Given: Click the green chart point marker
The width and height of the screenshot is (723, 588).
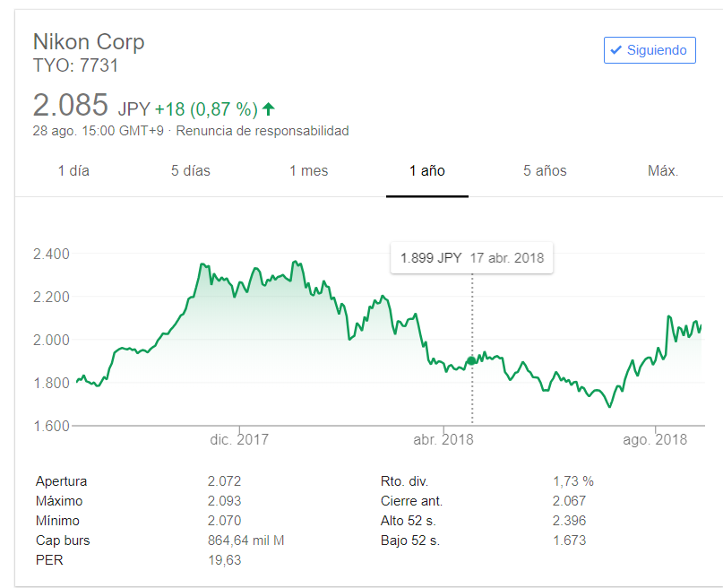Looking at the screenshot, I should (x=471, y=360).
